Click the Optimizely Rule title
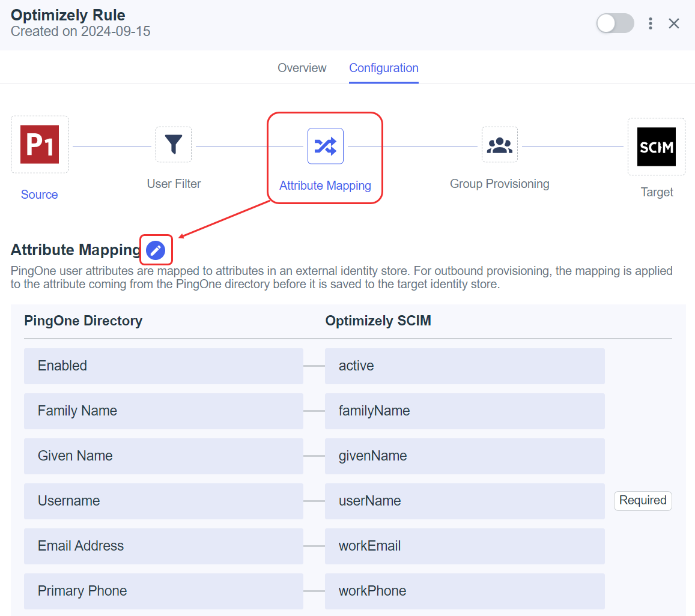695x616 pixels. tap(68, 15)
